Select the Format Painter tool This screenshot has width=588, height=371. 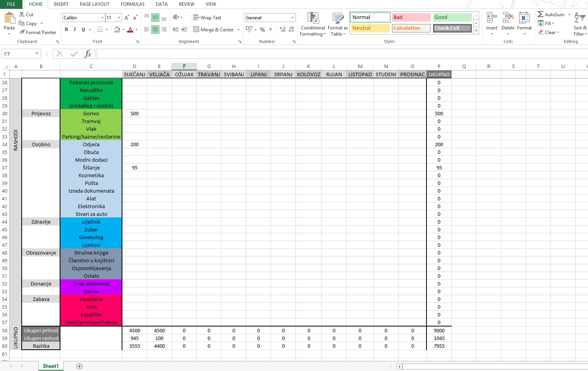[x=38, y=32]
